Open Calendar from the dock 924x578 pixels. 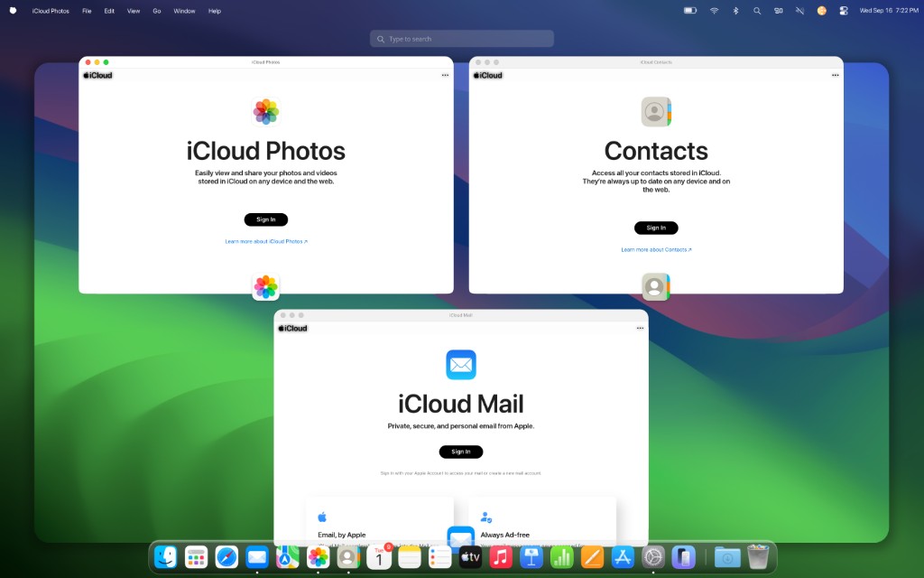click(379, 556)
